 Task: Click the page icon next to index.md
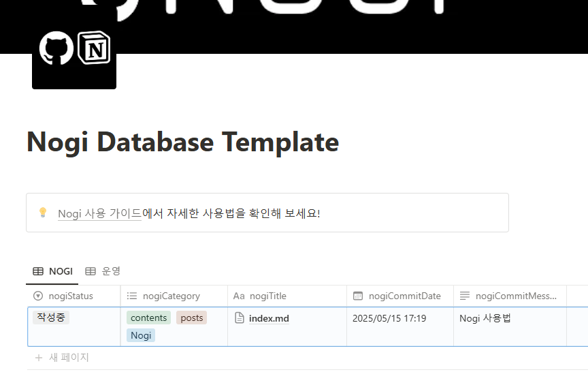click(x=240, y=318)
